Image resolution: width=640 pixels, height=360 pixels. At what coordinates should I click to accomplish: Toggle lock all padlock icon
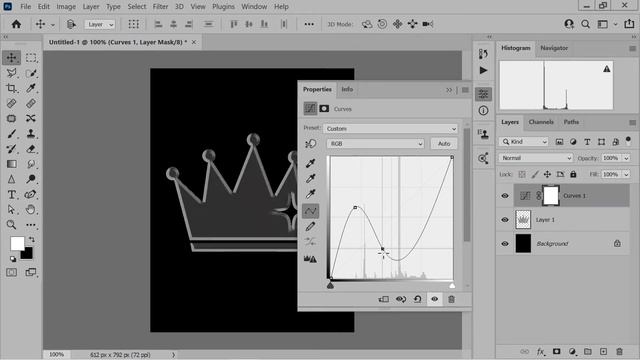[573, 174]
